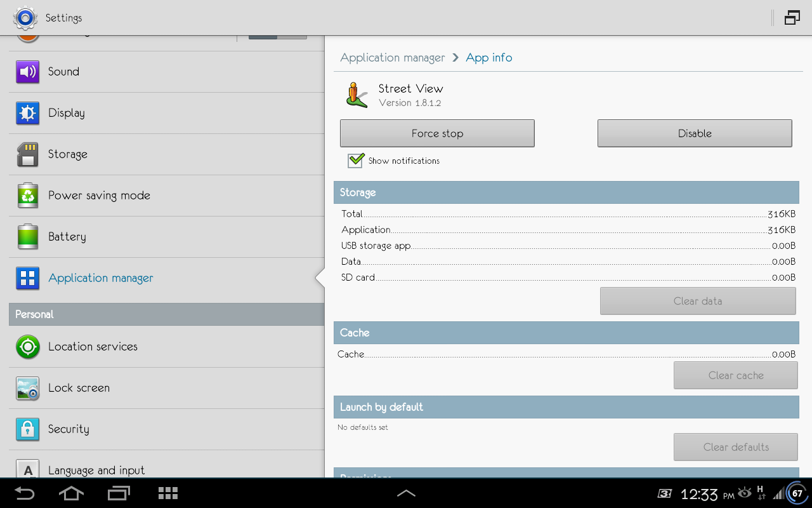Open Lock screen settings

(x=166, y=388)
